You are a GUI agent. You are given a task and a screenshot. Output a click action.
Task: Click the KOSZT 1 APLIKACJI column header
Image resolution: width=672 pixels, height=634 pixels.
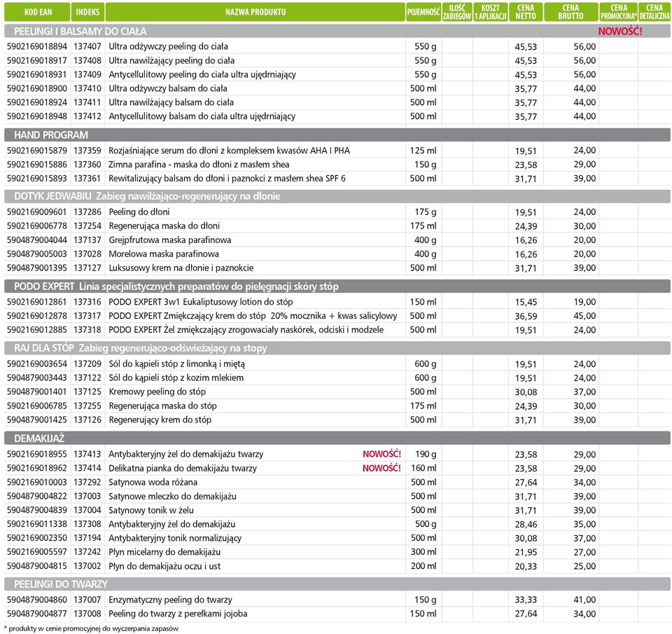point(491,12)
